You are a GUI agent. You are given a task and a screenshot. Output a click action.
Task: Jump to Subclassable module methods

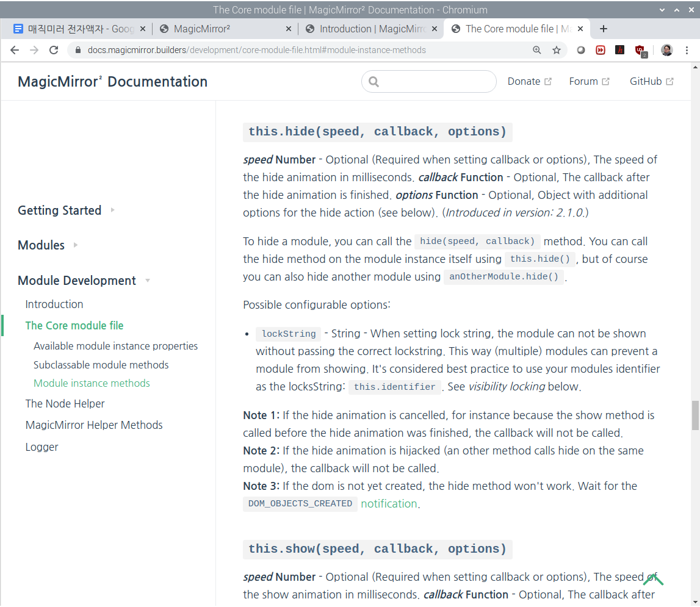[x=101, y=365]
